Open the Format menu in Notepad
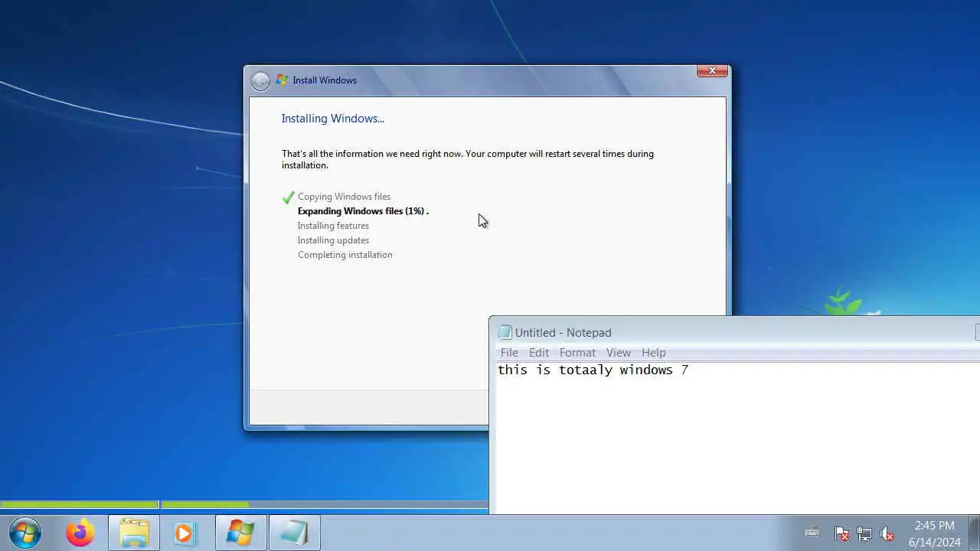The width and height of the screenshot is (980, 551). click(x=577, y=353)
